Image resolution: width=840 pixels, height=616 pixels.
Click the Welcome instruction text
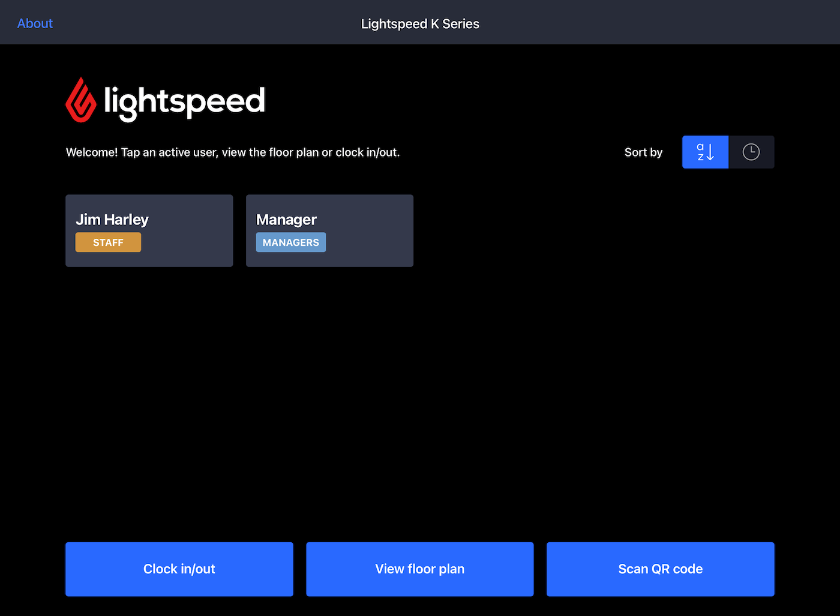tap(232, 152)
